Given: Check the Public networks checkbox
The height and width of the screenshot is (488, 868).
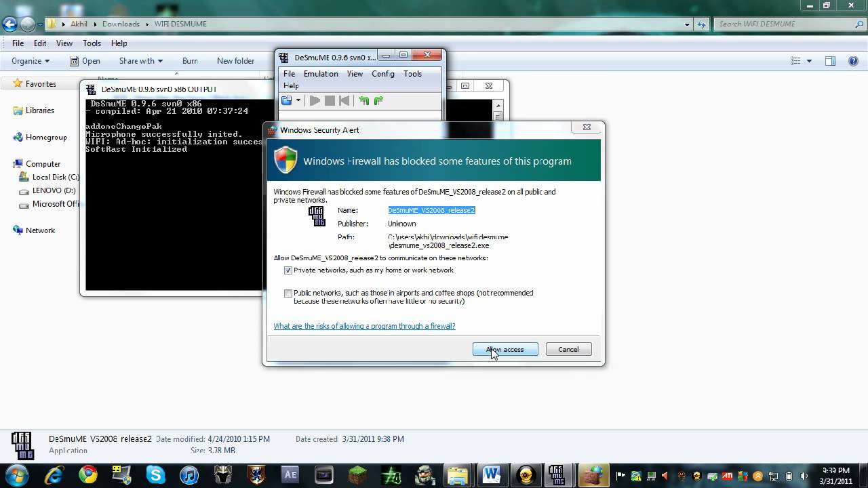Looking at the screenshot, I should pos(288,293).
